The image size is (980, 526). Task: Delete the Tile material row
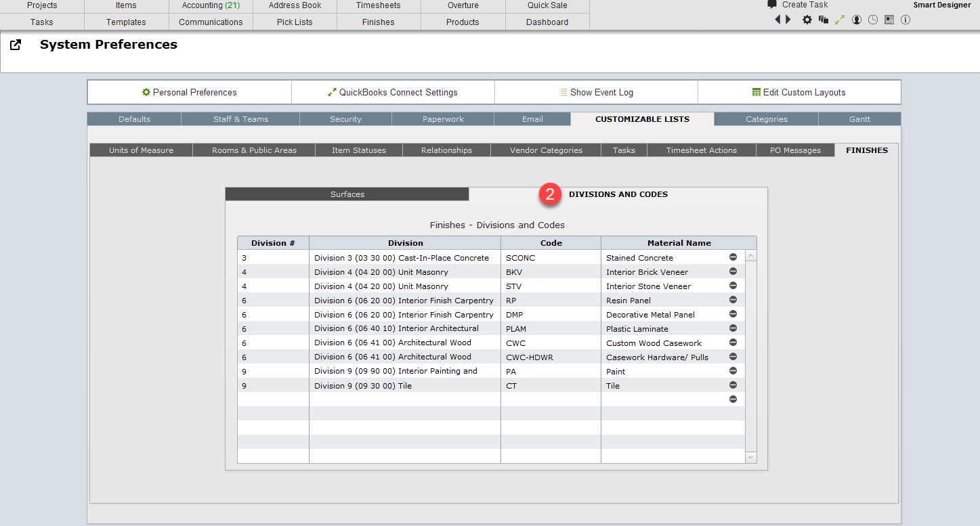[x=733, y=385]
